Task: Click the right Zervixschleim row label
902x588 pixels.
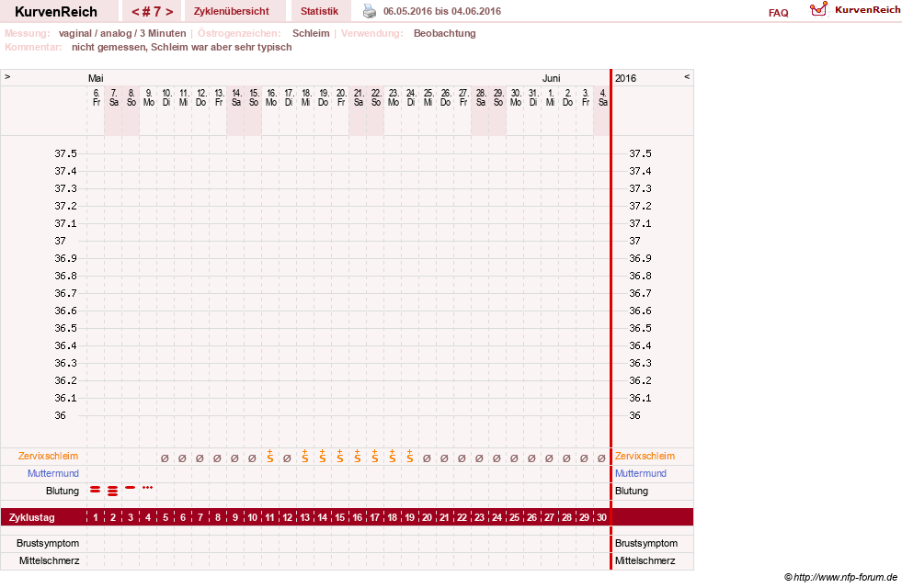Action: [x=645, y=456]
